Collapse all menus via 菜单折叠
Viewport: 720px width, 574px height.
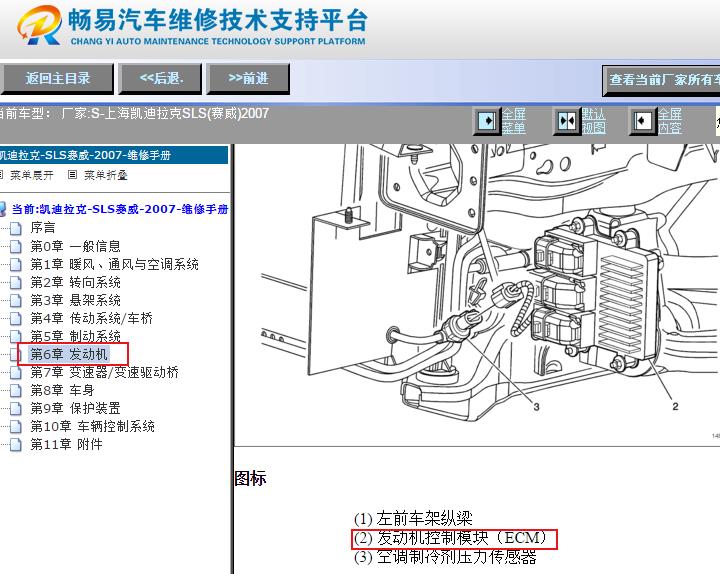(106, 175)
